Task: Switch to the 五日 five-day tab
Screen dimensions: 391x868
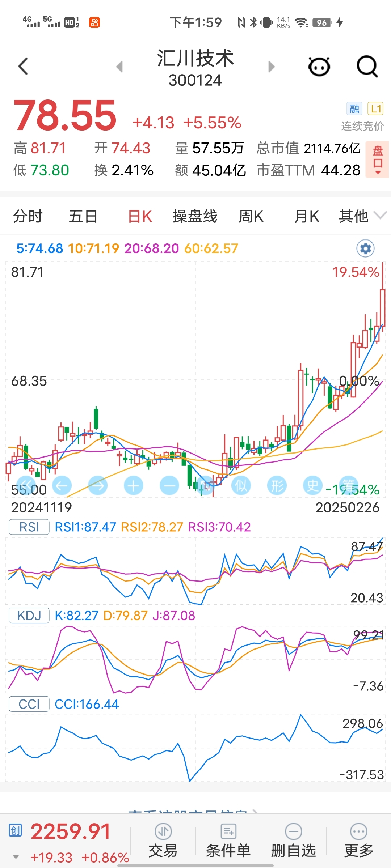Action: pyautogui.click(x=83, y=217)
